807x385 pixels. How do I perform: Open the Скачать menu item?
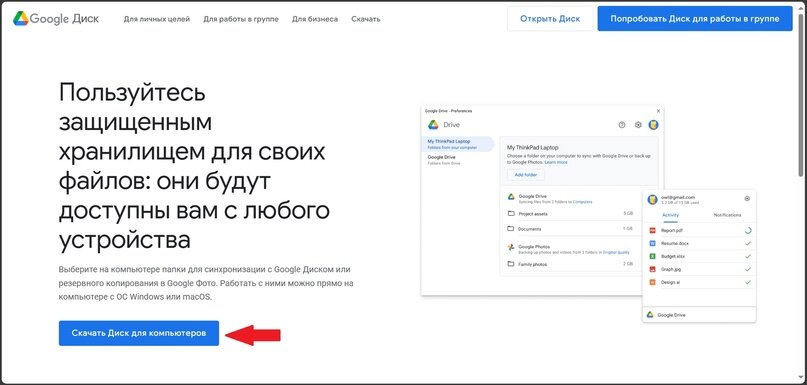click(x=366, y=19)
